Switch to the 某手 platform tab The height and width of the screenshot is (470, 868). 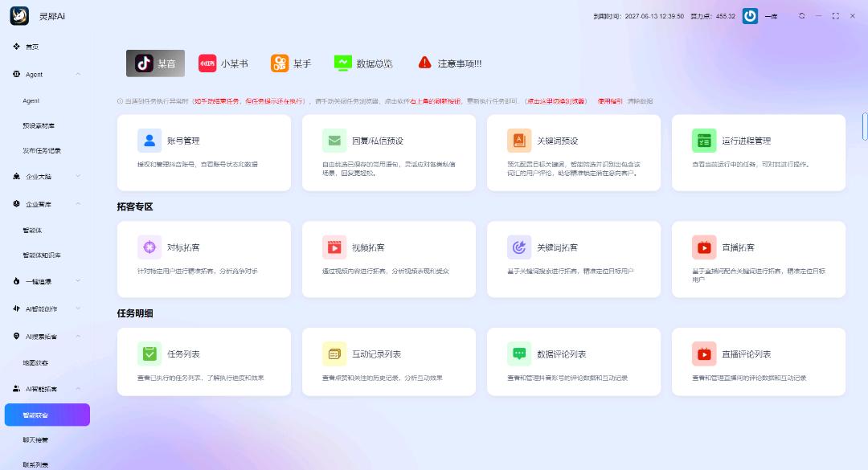[291, 63]
